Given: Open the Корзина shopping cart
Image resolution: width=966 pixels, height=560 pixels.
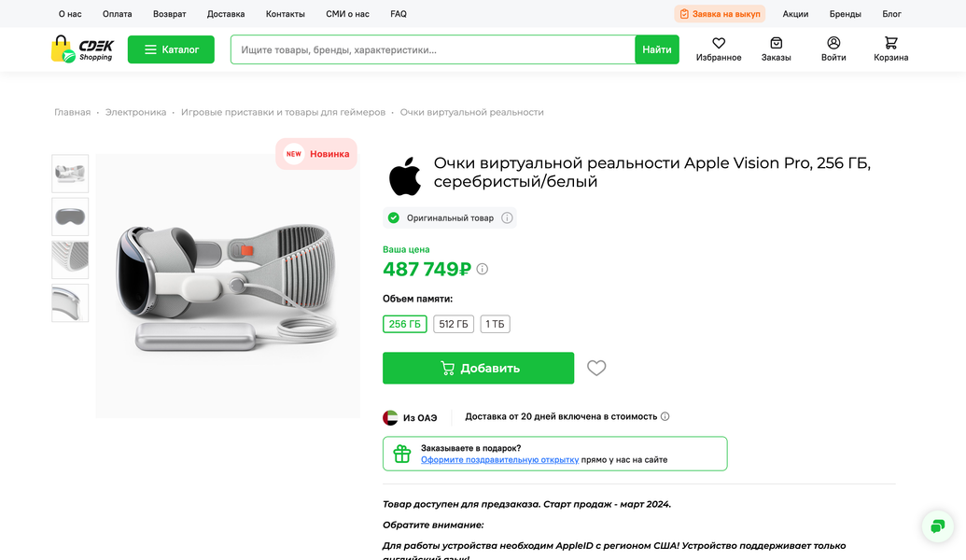Looking at the screenshot, I should pyautogui.click(x=890, y=44).
